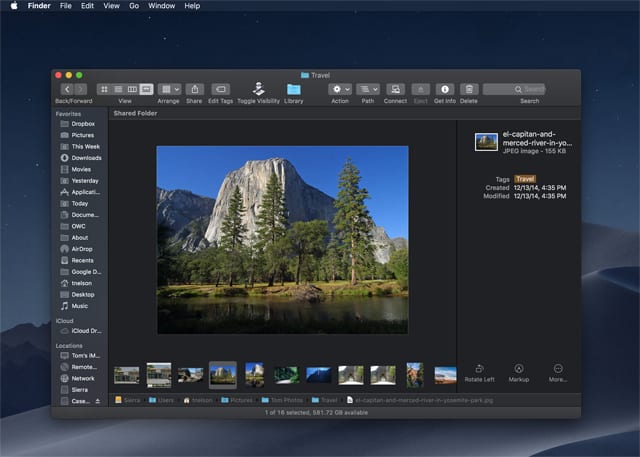Click the Search field
The width and height of the screenshot is (640, 457).
point(514,89)
